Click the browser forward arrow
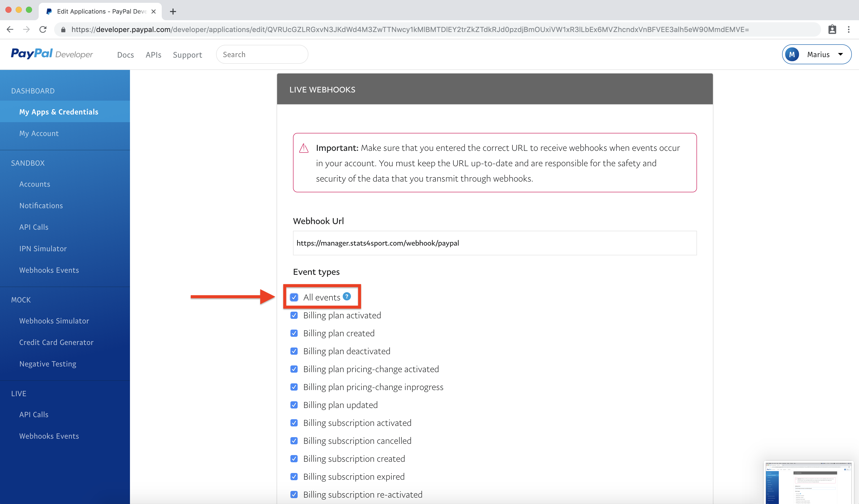Image resolution: width=859 pixels, height=504 pixels. click(26, 30)
